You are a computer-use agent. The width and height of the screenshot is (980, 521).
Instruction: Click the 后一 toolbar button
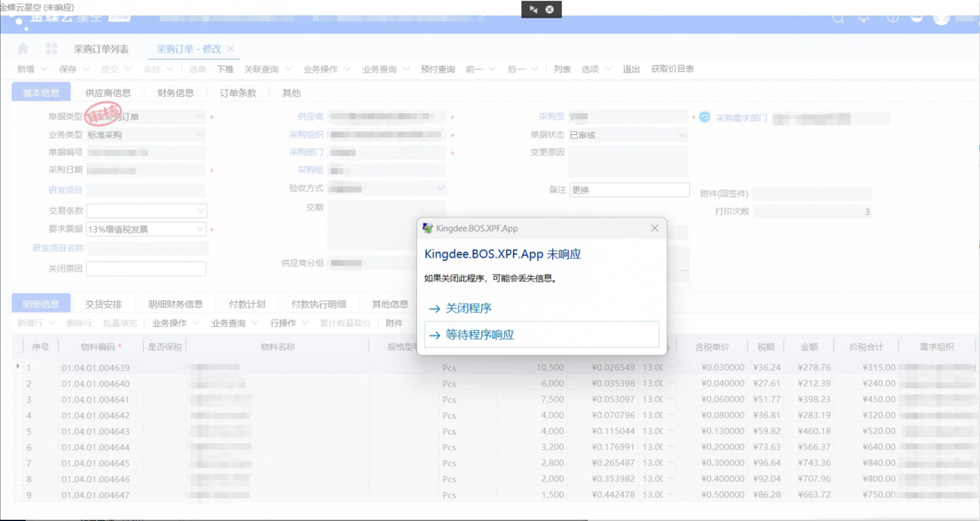tap(516, 69)
